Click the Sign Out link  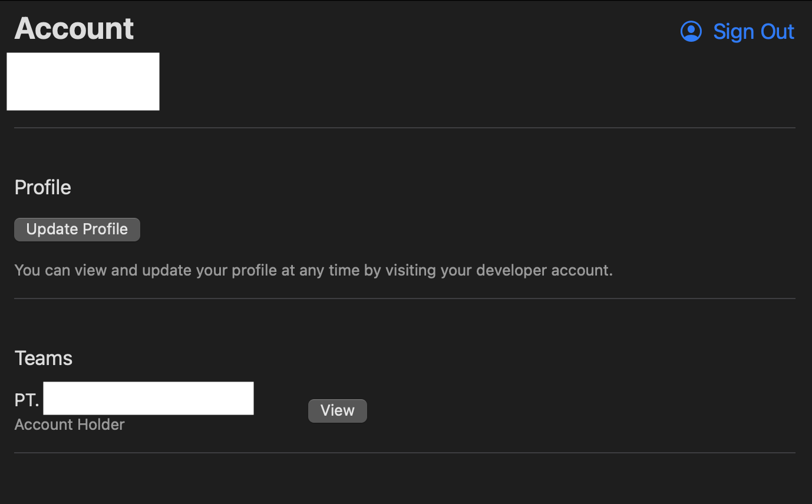[x=754, y=31]
